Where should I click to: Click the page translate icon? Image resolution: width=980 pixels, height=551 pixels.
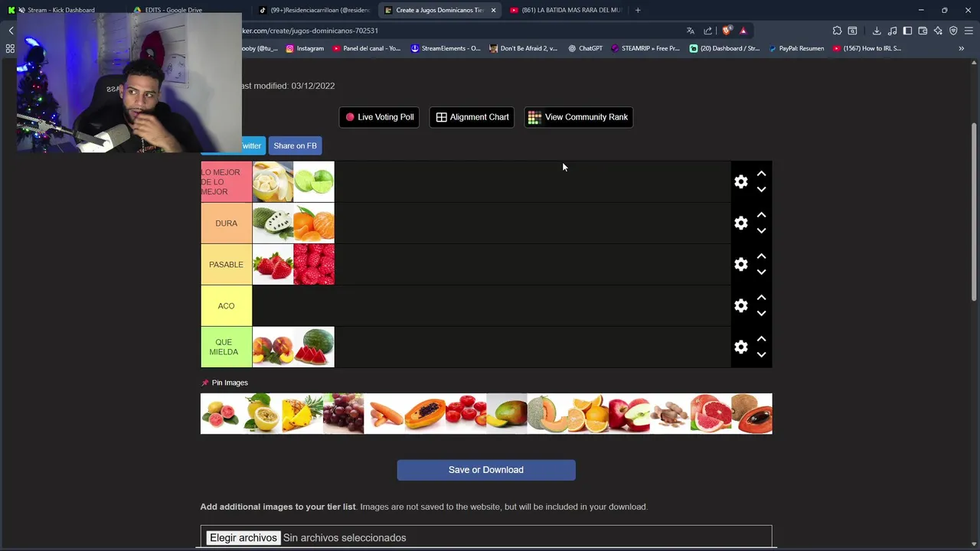tap(690, 31)
